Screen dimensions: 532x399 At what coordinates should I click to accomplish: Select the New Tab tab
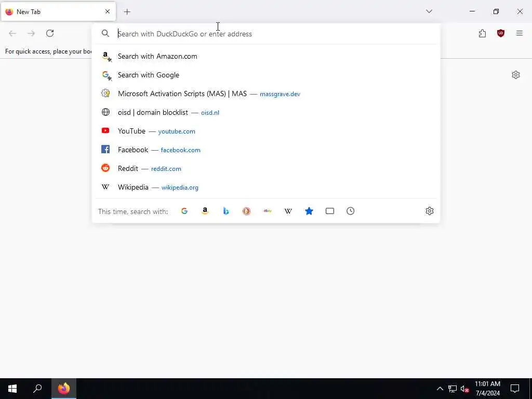[x=58, y=11]
